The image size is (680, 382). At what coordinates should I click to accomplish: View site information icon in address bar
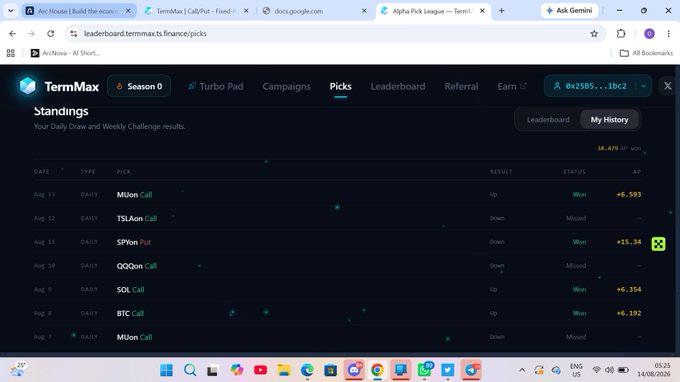(74, 33)
